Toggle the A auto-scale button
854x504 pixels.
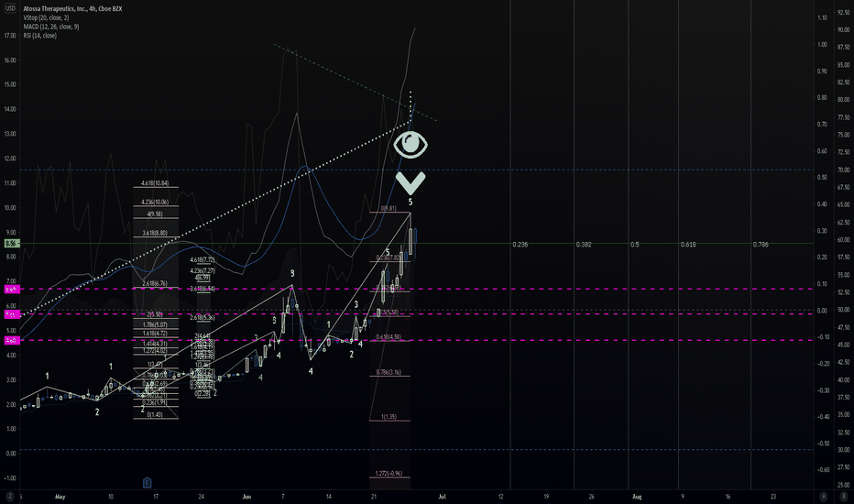click(x=824, y=497)
